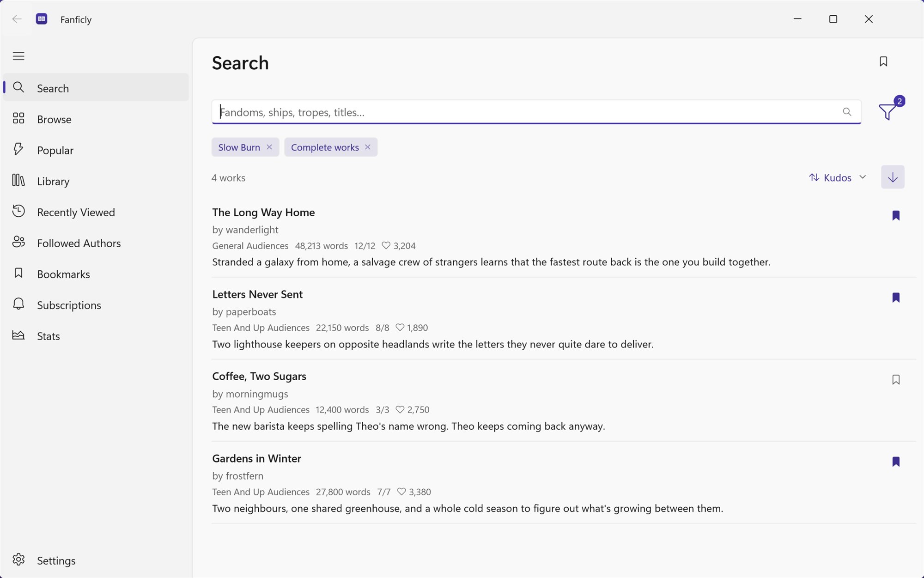Click the lighthouse keepers summary text
The height and width of the screenshot is (578, 924).
click(433, 344)
